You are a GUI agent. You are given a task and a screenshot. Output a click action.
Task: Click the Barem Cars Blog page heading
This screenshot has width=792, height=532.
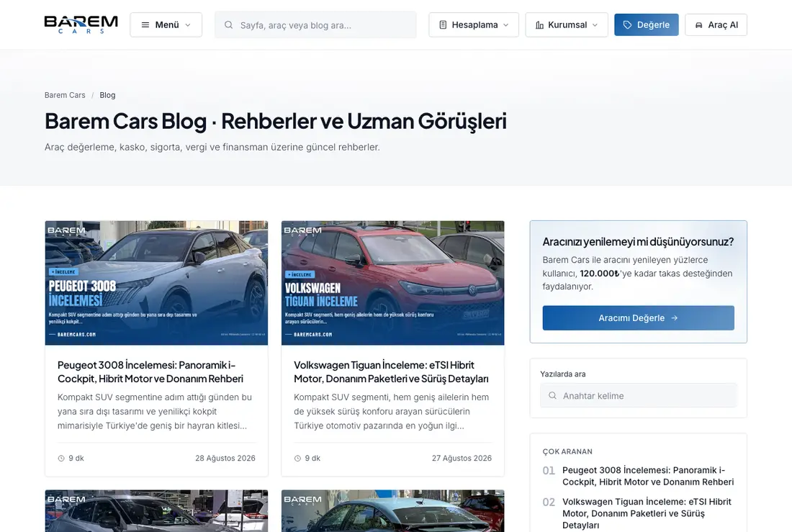[x=275, y=121]
